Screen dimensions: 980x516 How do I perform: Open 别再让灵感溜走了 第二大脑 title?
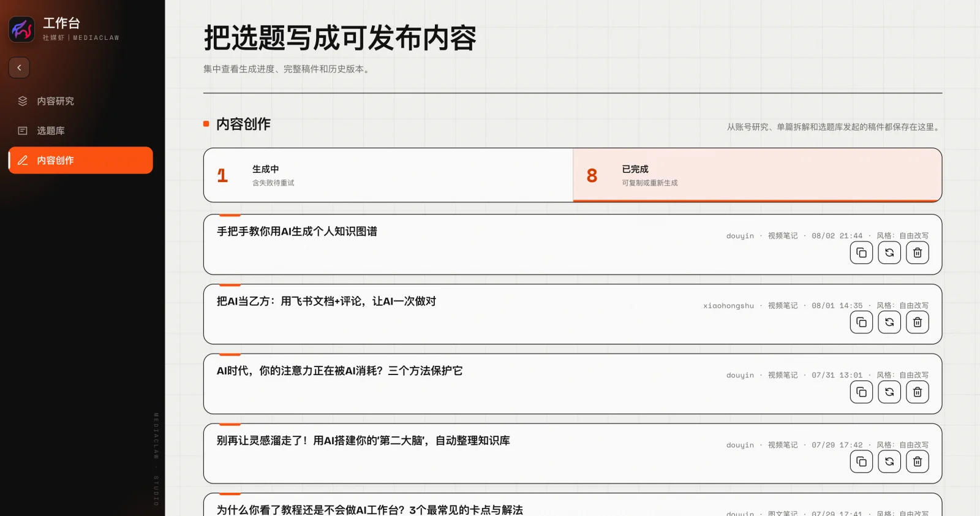pos(363,441)
